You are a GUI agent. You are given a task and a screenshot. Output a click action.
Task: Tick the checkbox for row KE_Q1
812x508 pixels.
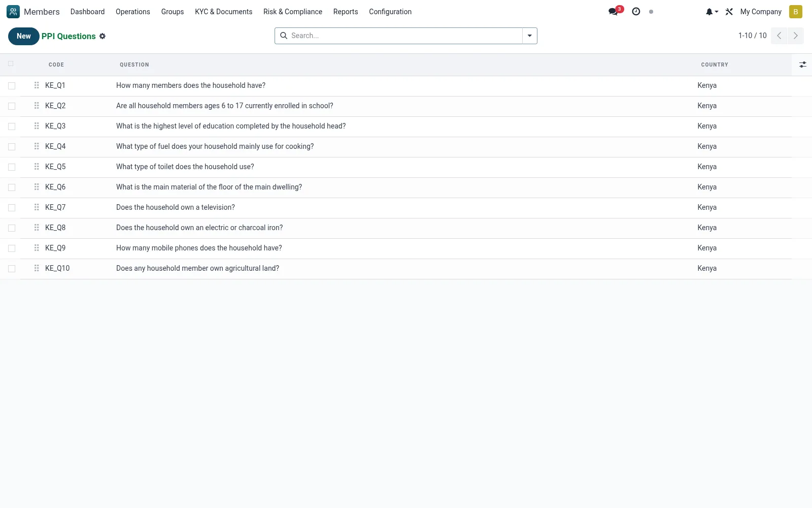click(x=12, y=86)
